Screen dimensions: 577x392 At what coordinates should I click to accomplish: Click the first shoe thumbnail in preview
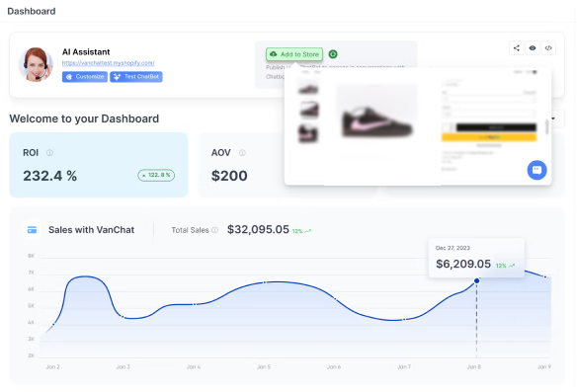click(x=308, y=89)
